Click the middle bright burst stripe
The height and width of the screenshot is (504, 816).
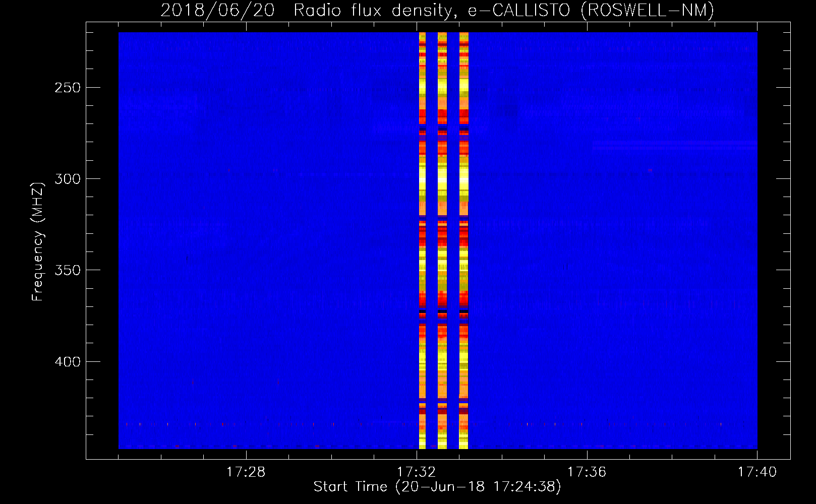(442, 240)
